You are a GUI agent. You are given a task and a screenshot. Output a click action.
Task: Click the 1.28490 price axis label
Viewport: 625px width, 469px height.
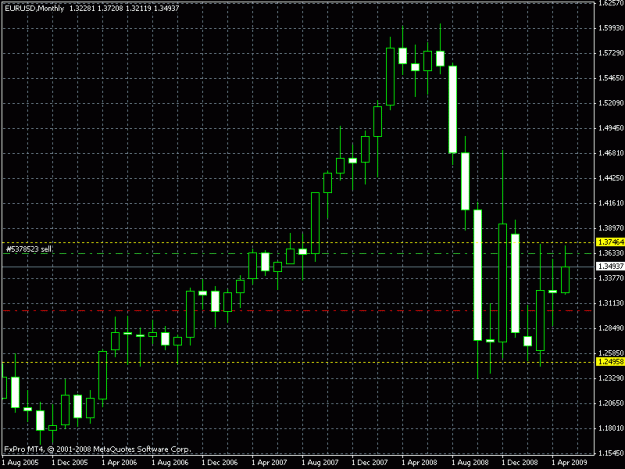611,328
